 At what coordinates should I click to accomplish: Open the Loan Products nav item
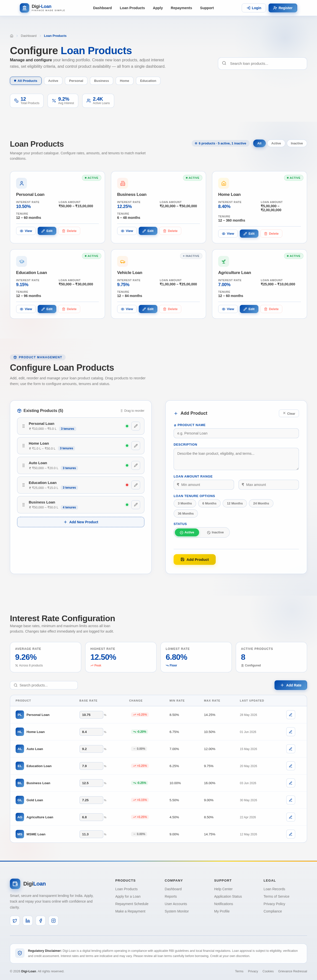point(132,8)
